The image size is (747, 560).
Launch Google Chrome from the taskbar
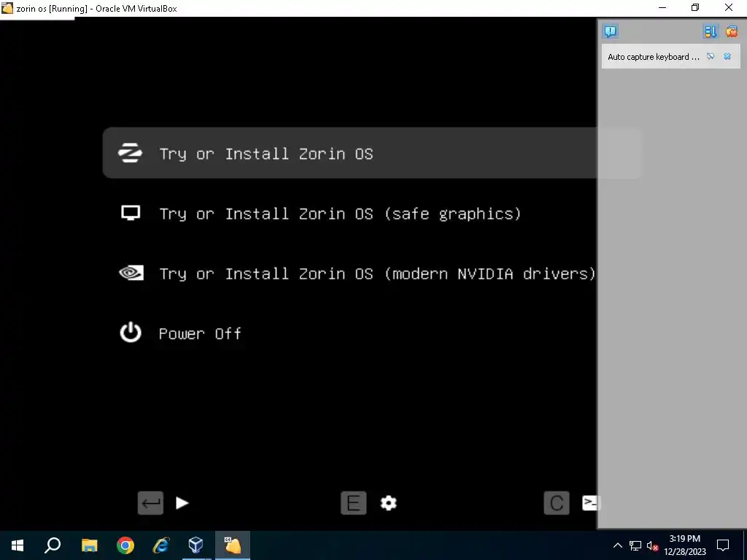tap(125, 545)
